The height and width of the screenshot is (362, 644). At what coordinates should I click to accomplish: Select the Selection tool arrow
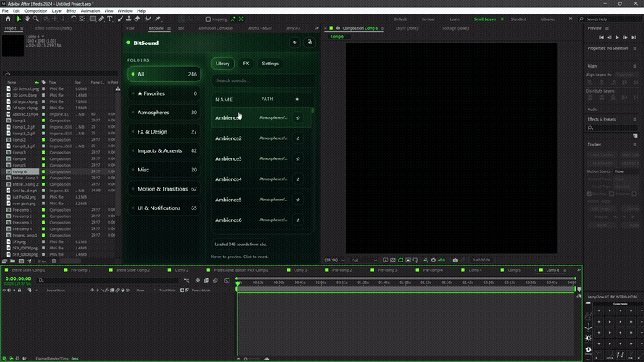pos(19,19)
